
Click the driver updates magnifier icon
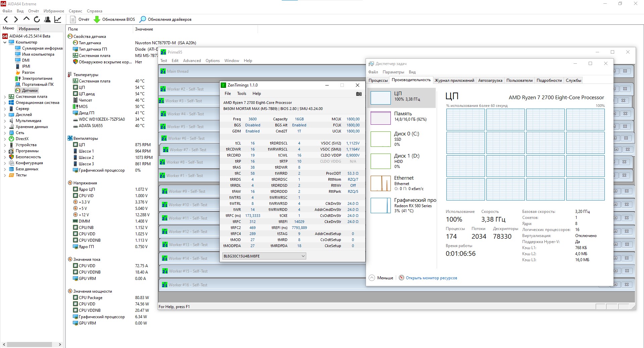143,19
